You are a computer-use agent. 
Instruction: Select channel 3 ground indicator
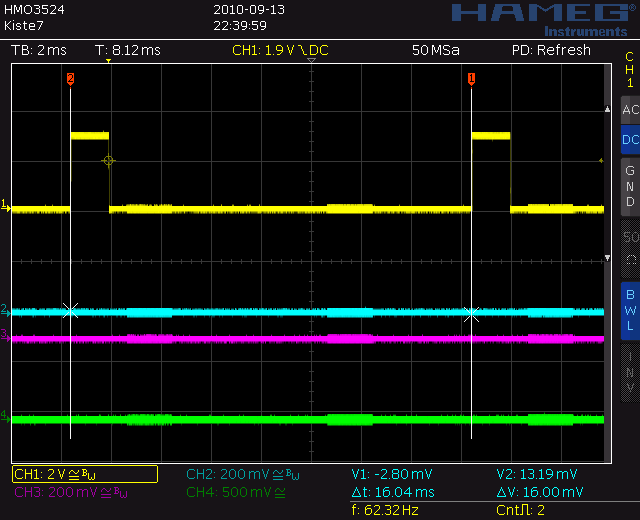coord(5,335)
